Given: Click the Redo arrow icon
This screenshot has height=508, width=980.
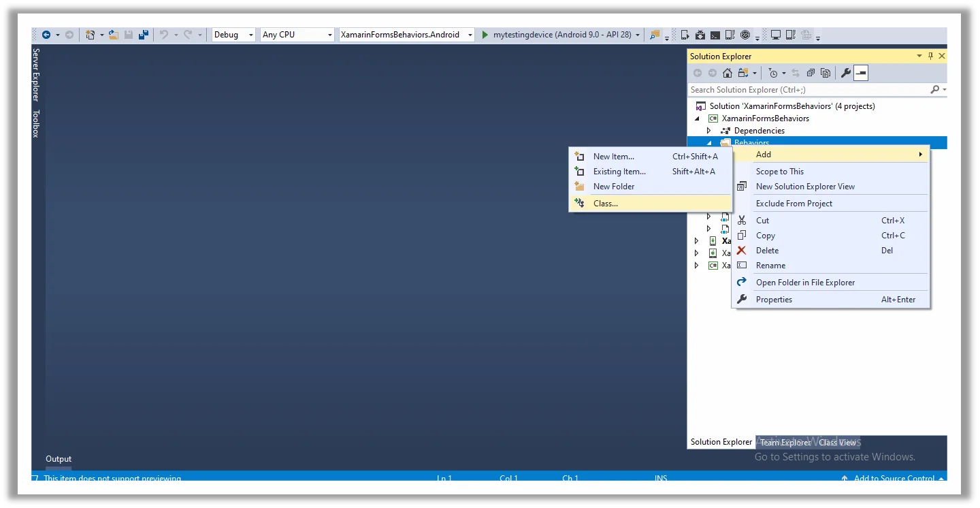Looking at the screenshot, I should (x=189, y=35).
